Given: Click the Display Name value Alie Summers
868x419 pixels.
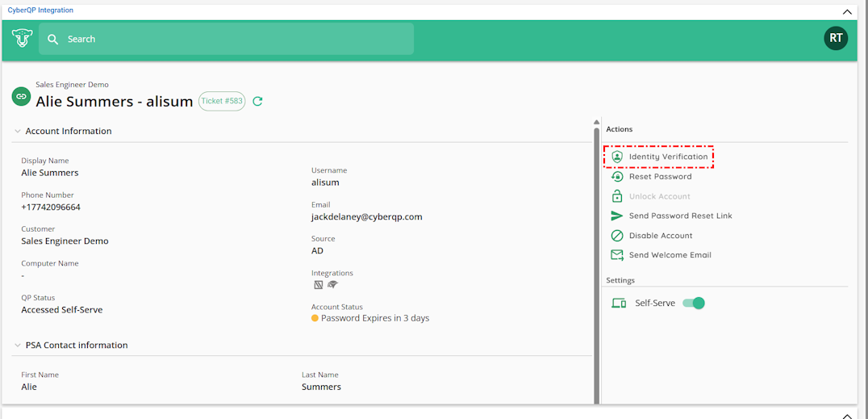Looking at the screenshot, I should [x=50, y=173].
